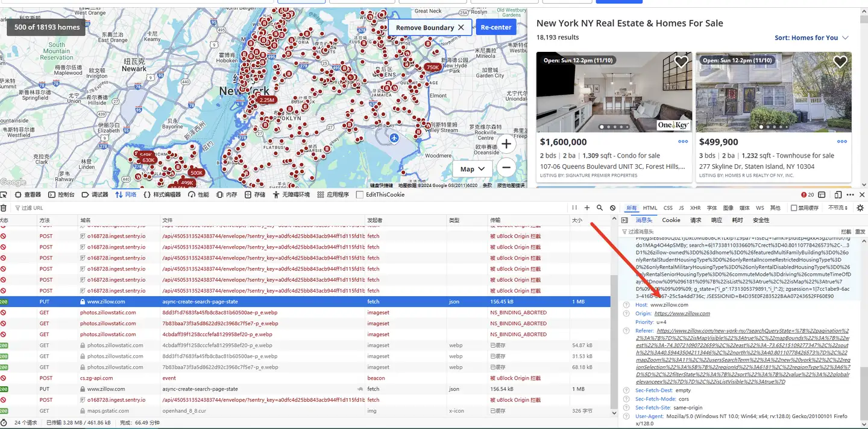Open the request blocking icon
868x429 pixels.
point(613,208)
